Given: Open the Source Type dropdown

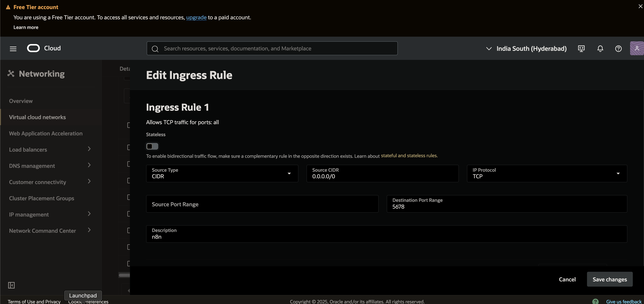Looking at the screenshot, I should (222, 173).
